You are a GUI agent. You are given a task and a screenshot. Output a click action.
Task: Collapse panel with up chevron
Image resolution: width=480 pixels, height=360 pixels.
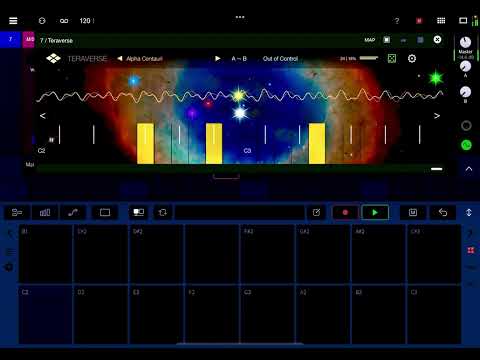(x=469, y=169)
